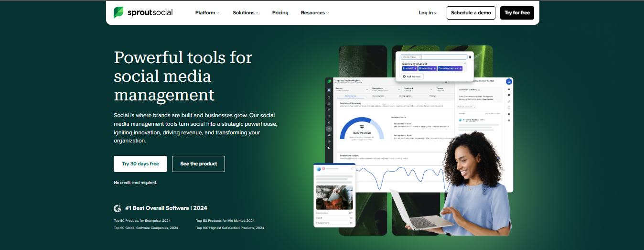Click the Impressions row showing 437
The image size is (644, 250).
coord(334,213)
